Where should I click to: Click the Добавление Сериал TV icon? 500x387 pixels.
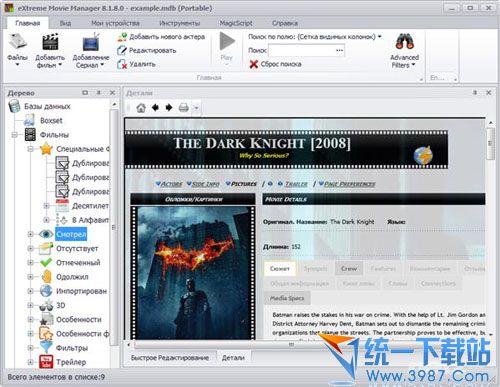tap(91, 43)
